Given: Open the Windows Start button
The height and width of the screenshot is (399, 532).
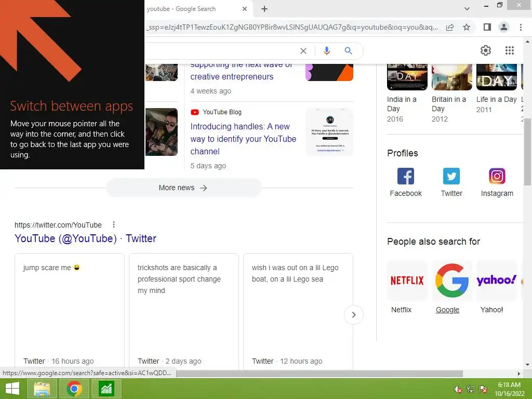Looking at the screenshot, I should pyautogui.click(x=12, y=389).
